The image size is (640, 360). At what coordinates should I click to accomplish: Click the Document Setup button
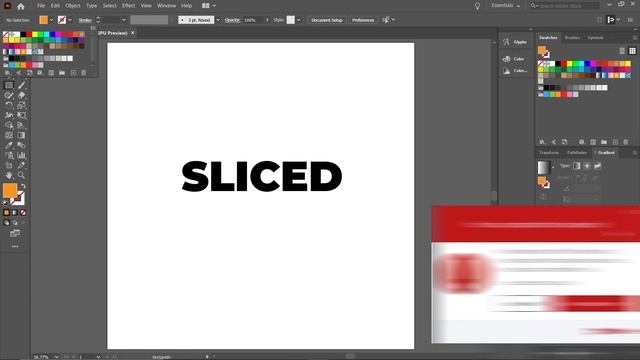point(327,20)
